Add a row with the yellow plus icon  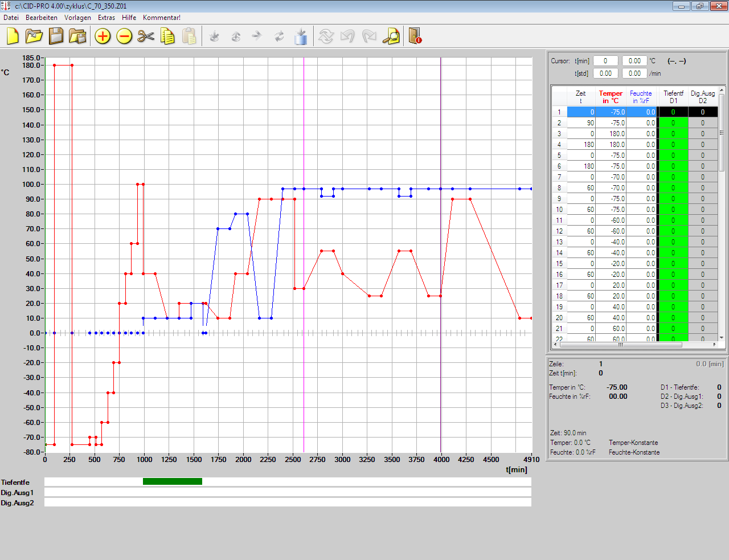pos(103,36)
